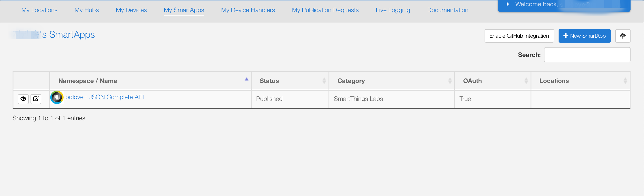Screen dimensions: 644x196
Task: Open My Devices tab
Action: (x=131, y=10)
